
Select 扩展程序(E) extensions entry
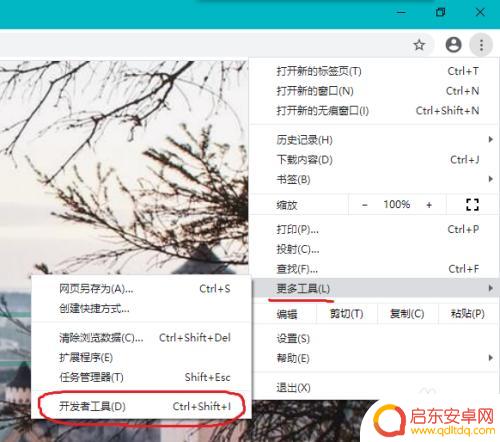[141, 357]
